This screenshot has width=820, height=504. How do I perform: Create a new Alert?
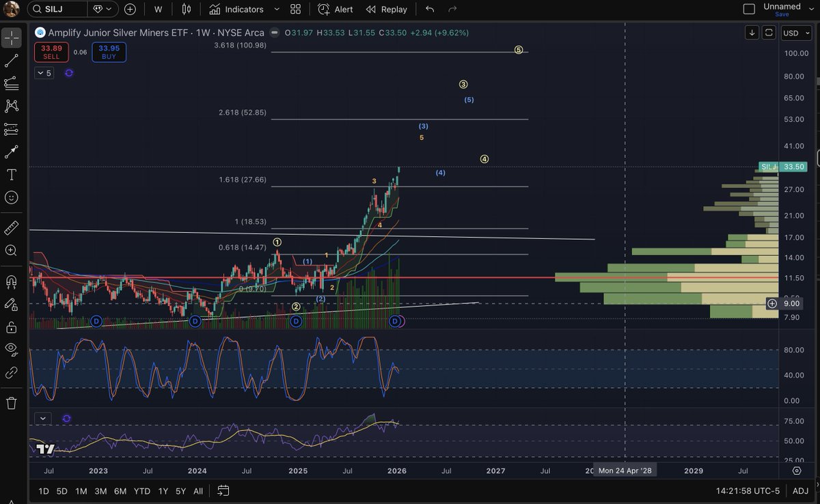coord(335,10)
